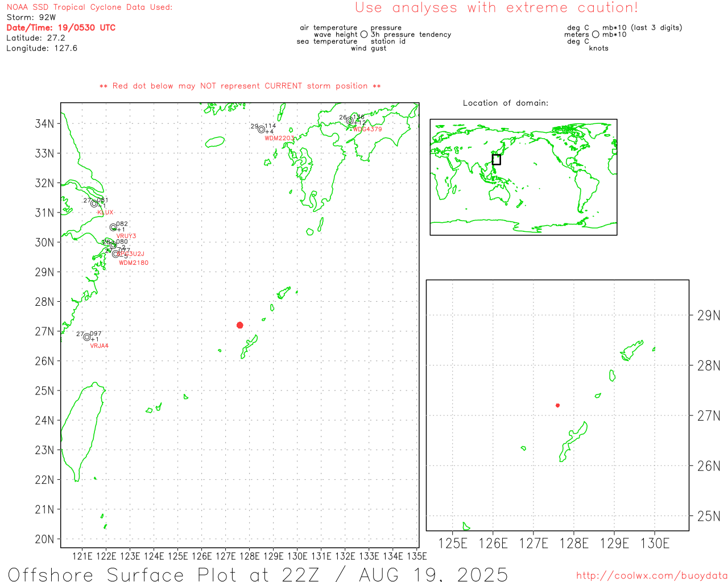The image size is (728, 582).
Task: Click the station id legend label
Action: (x=388, y=41)
